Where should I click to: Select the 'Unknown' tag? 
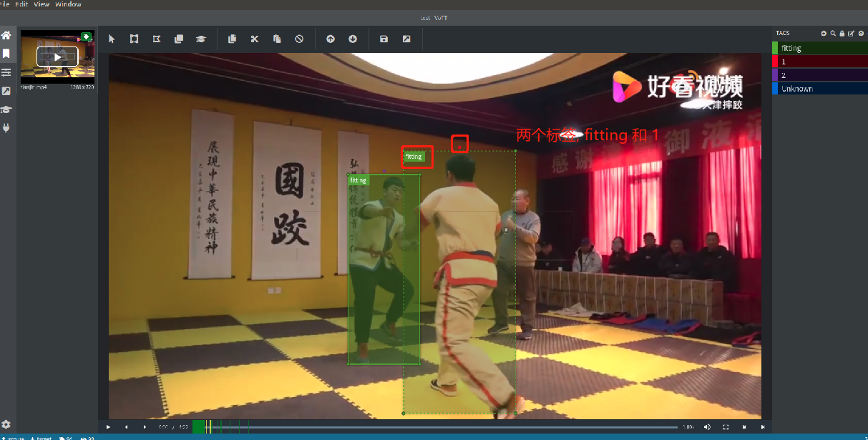click(816, 88)
